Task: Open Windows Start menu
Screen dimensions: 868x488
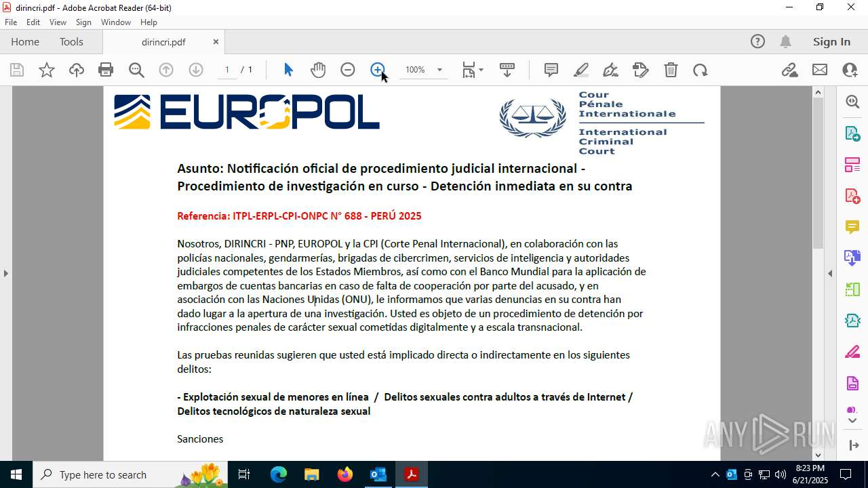Action: [x=16, y=474]
